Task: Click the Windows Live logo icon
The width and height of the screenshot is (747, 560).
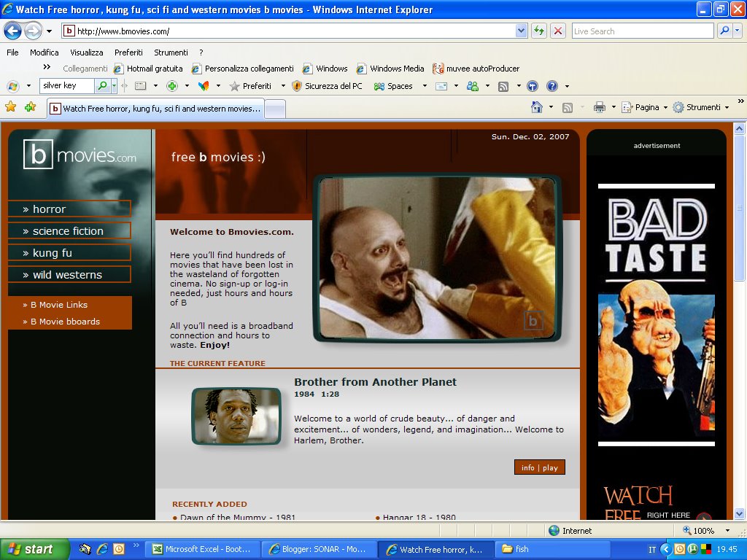Action: 13,86
